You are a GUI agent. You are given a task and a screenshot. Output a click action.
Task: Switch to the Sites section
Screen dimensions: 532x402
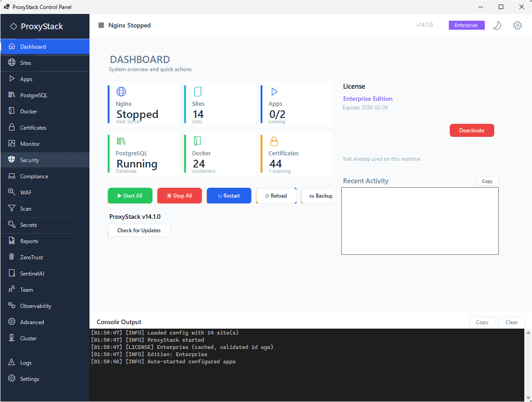[26, 63]
